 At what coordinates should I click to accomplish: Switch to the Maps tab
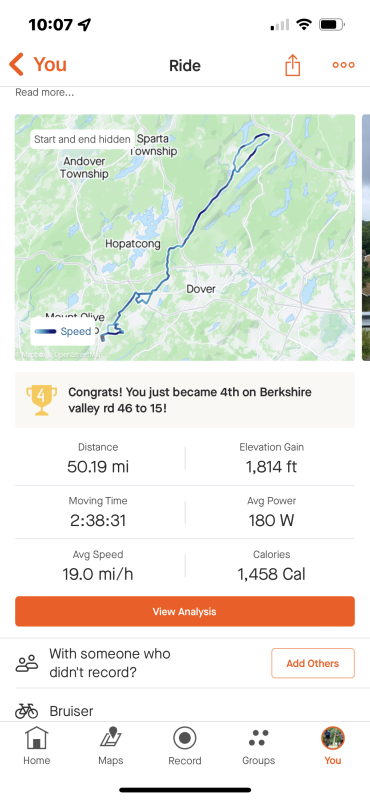(x=111, y=745)
